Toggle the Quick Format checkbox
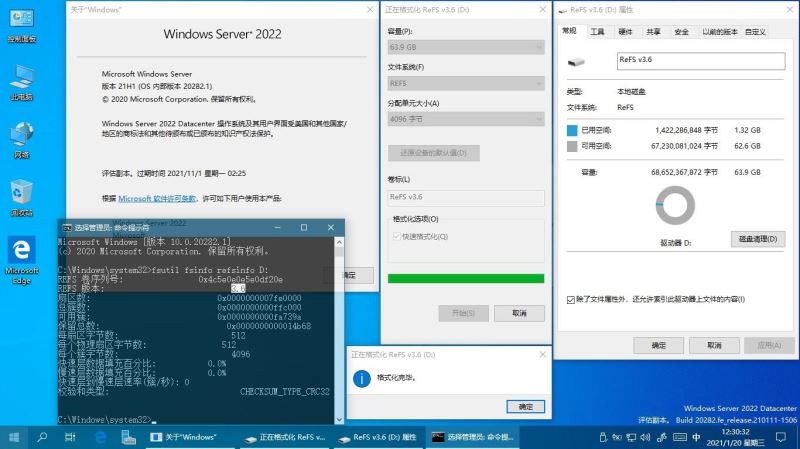 point(396,236)
